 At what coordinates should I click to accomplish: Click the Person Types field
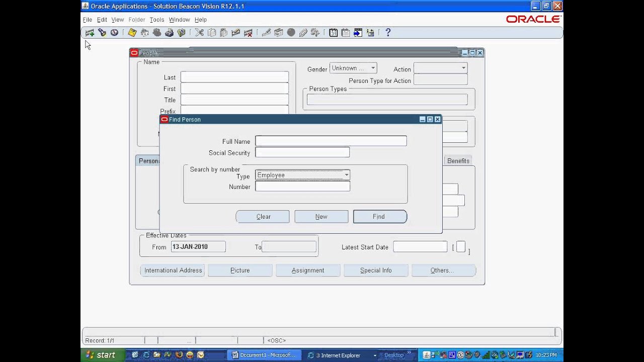(x=387, y=100)
